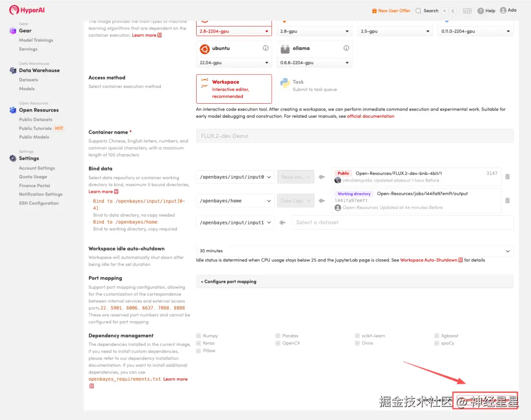Open the Ada user avatar menu
Viewport: 531px width, 420px height.
[503, 10]
